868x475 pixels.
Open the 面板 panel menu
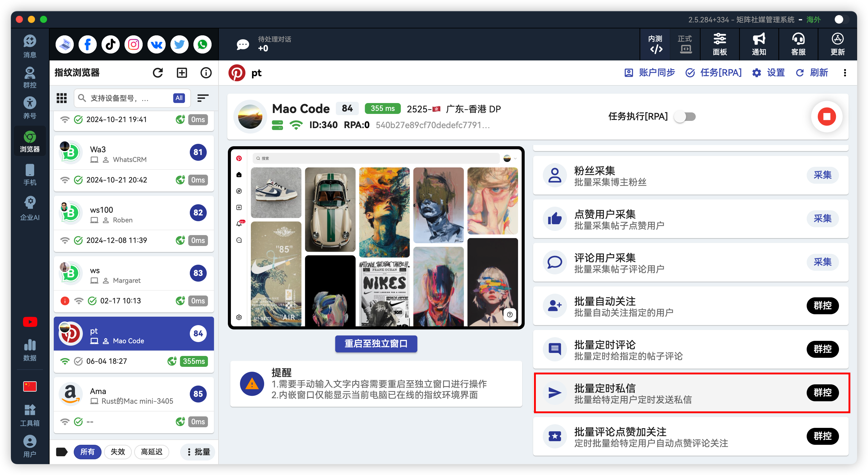(x=720, y=44)
